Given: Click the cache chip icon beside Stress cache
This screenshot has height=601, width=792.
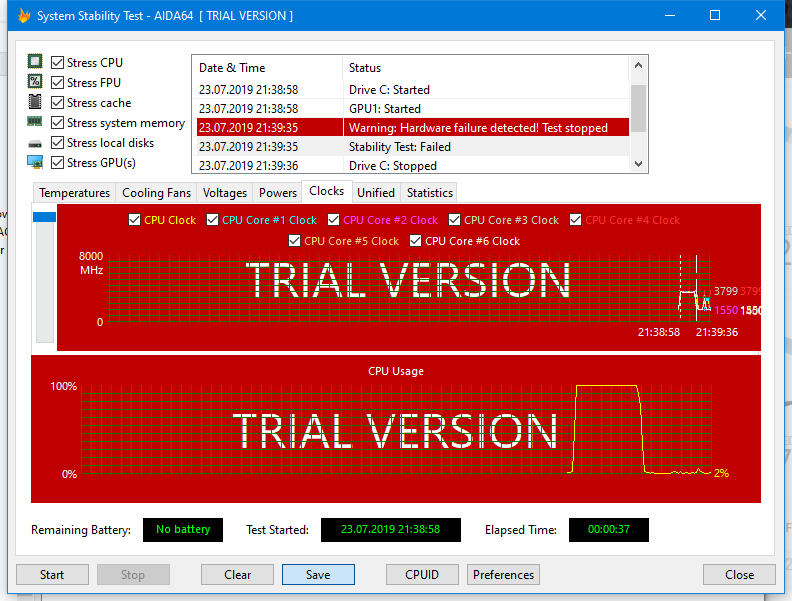Looking at the screenshot, I should (x=35, y=102).
